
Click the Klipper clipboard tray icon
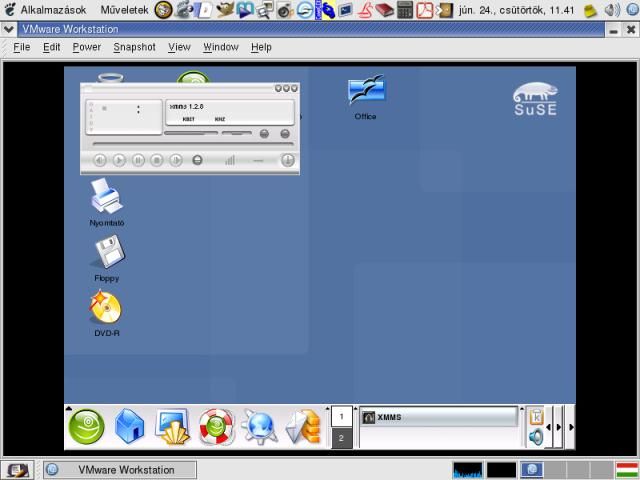coord(536,417)
